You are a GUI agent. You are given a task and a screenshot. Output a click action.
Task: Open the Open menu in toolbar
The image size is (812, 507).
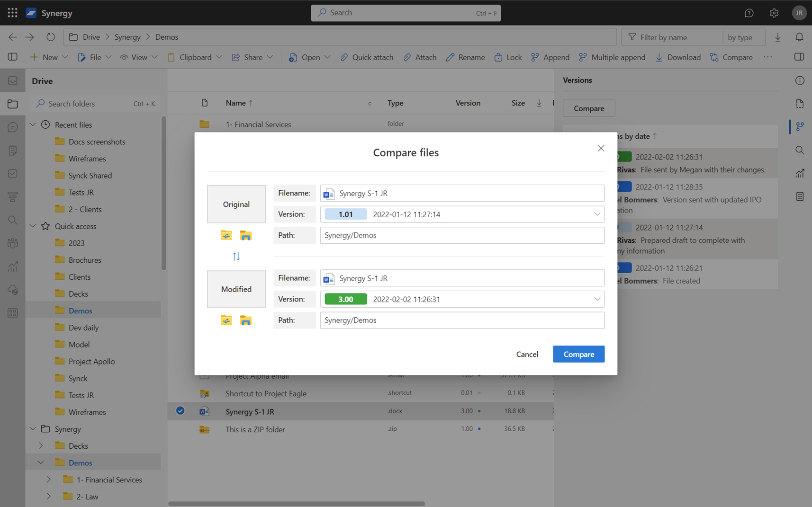(x=309, y=57)
